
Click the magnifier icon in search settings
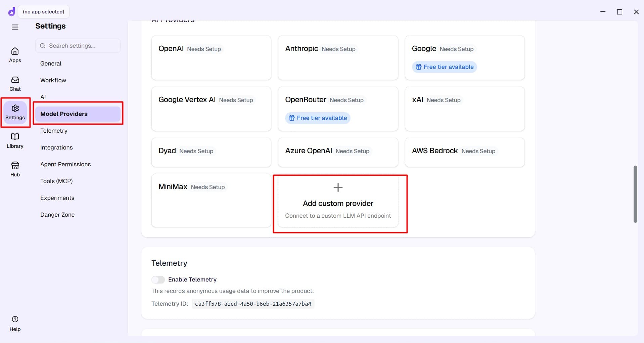click(x=43, y=46)
